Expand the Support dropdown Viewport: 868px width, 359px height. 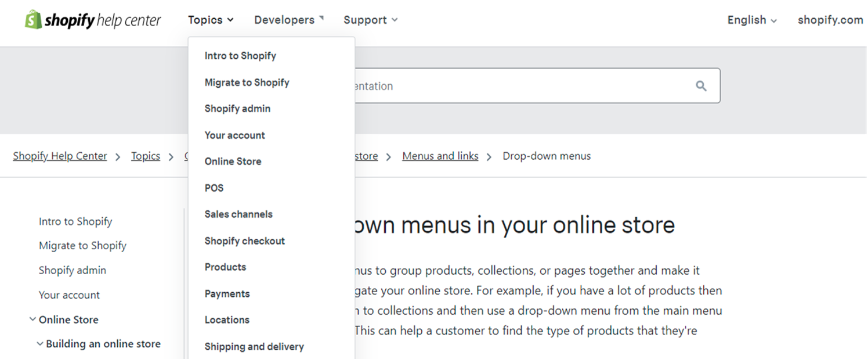click(x=370, y=20)
